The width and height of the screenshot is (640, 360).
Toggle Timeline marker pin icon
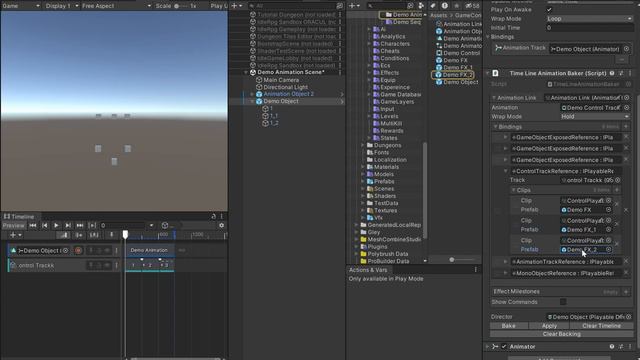pyautogui.click(x=111, y=235)
